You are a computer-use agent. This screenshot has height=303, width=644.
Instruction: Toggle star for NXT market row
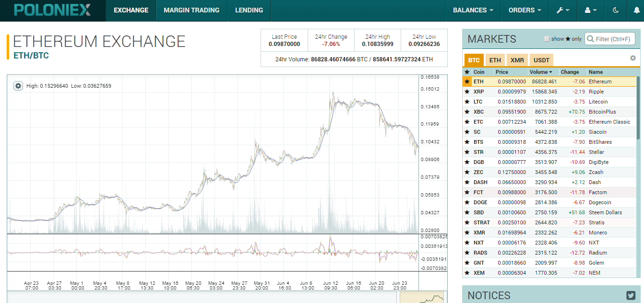467,243
